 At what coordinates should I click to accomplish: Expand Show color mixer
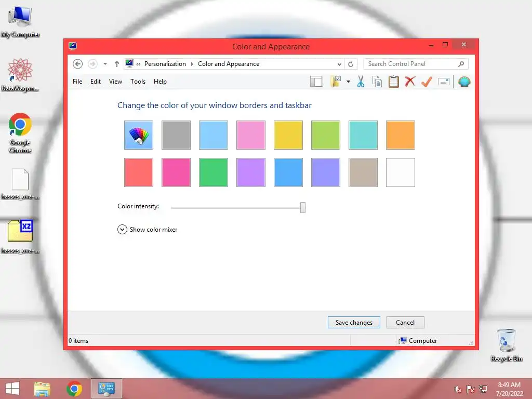point(147,230)
